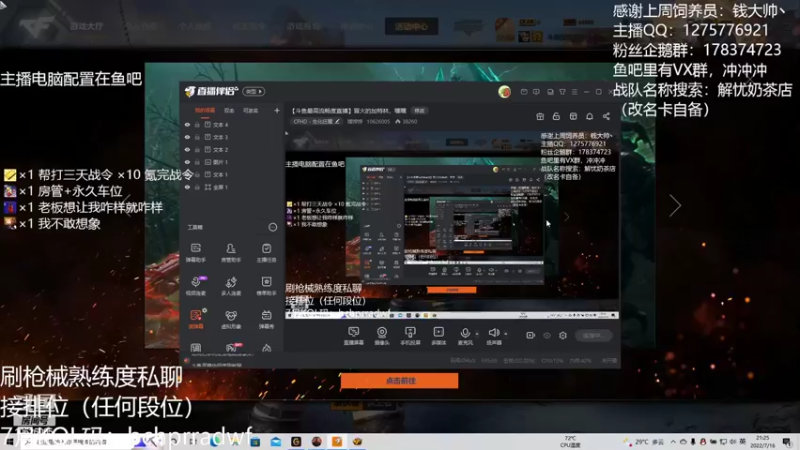
Task: Lock the 文本 3 layer
Action: 197,137
